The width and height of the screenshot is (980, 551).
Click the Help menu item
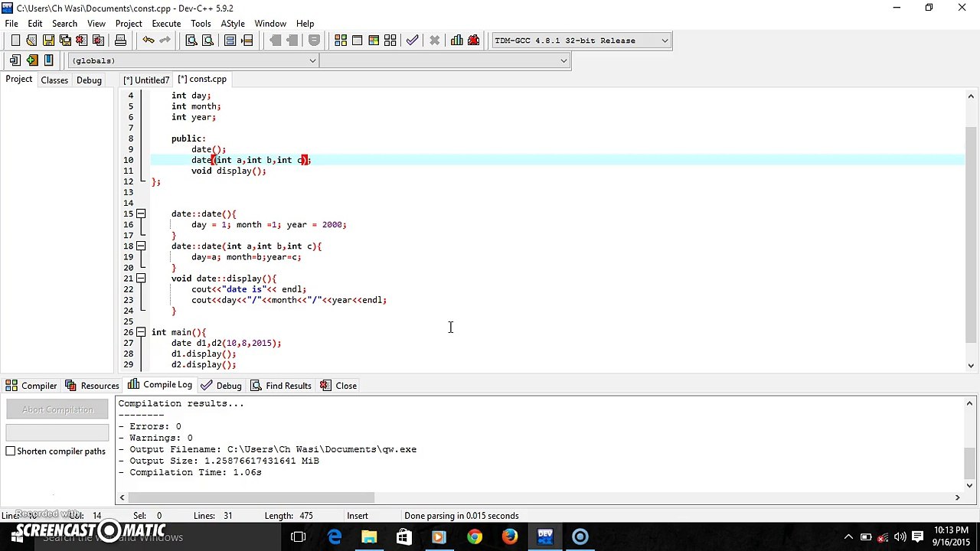tap(305, 24)
